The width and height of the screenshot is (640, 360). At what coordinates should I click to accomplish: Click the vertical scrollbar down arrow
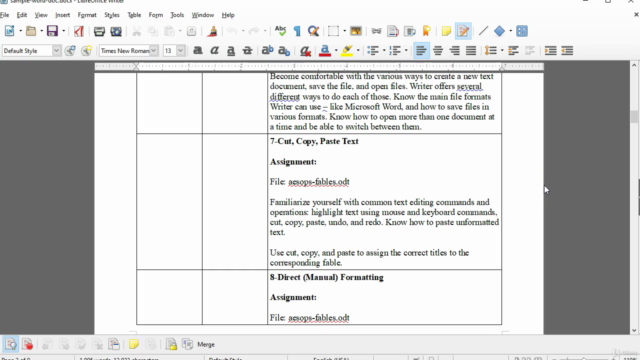[634, 330]
